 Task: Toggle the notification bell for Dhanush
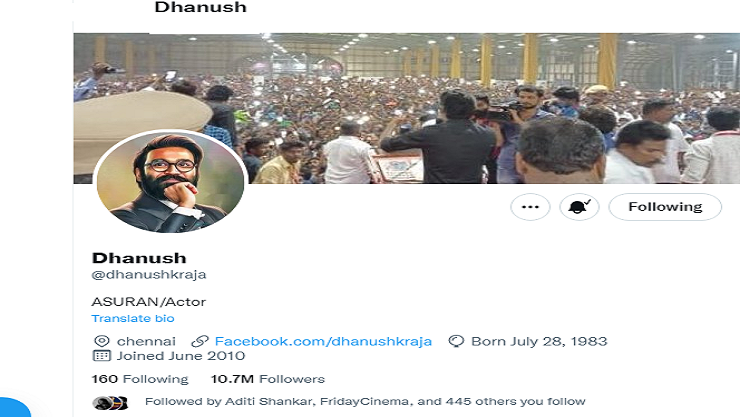(x=579, y=207)
